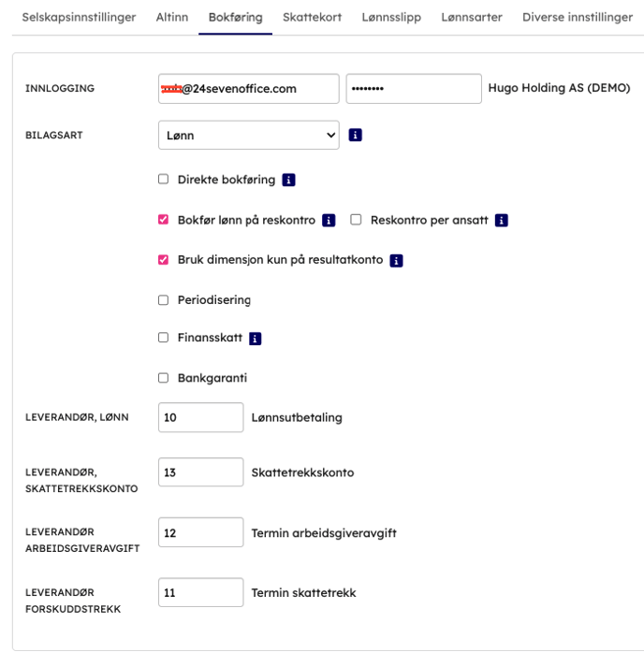The height and width of the screenshot is (652, 644).
Task: Enable the Periodisering checkbox
Action: coord(164,300)
